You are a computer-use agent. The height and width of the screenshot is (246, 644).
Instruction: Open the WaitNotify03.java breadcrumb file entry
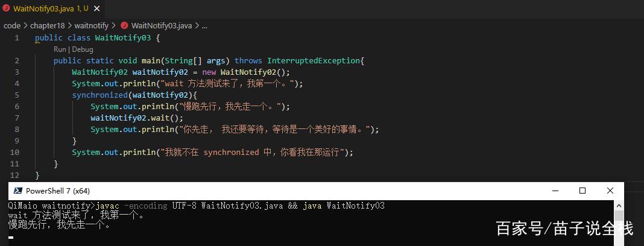coord(162,25)
